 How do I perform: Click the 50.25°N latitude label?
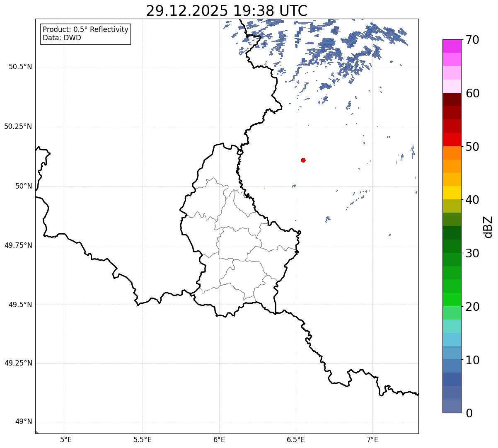pyautogui.click(x=18, y=126)
